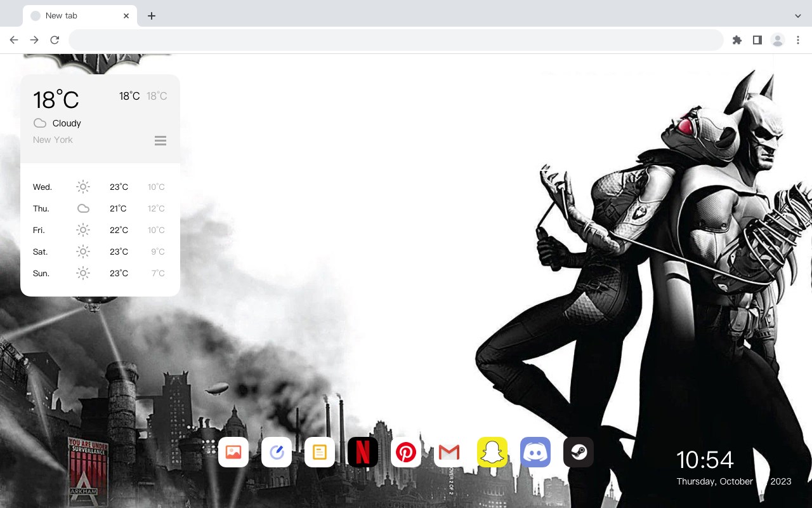Open the Discord shortcut icon
This screenshot has height=508, width=812.
(x=535, y=452)
